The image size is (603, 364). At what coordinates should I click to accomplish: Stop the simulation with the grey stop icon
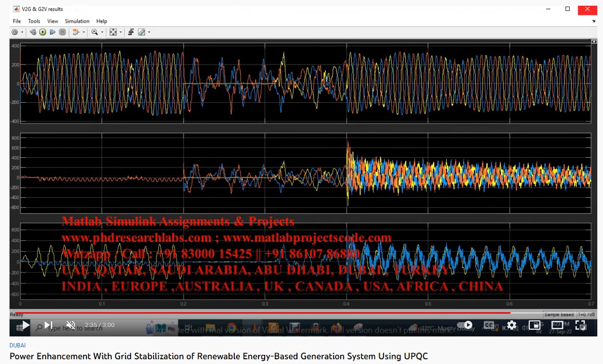(62, 32)
